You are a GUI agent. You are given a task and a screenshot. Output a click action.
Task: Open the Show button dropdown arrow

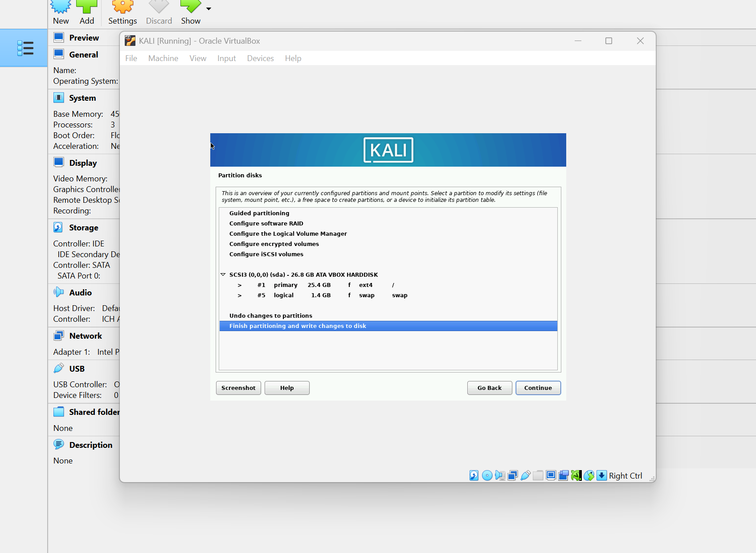208,8
